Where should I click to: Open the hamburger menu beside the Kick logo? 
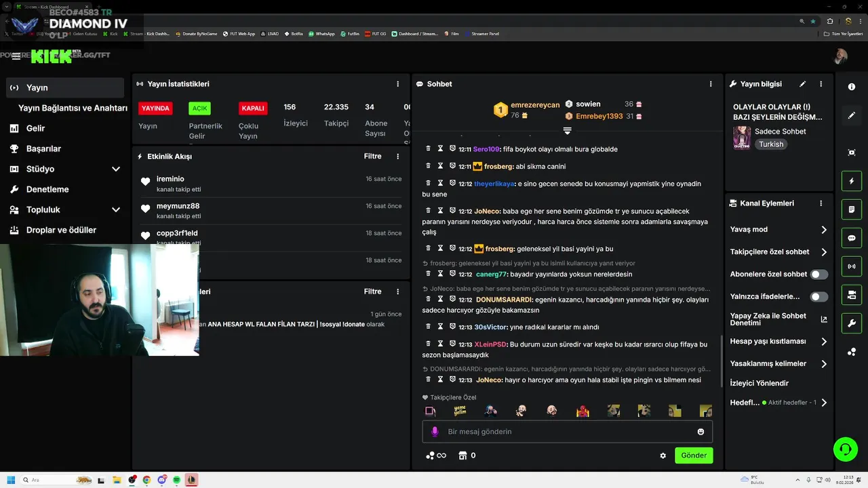click(16, 56)
